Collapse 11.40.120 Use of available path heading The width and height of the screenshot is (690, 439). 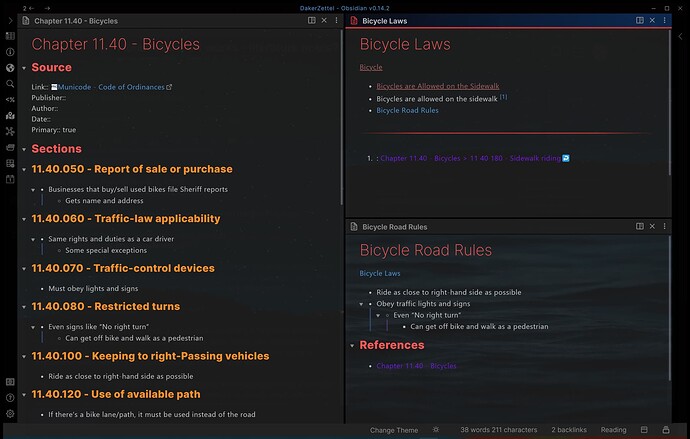(x=24, y=395)
